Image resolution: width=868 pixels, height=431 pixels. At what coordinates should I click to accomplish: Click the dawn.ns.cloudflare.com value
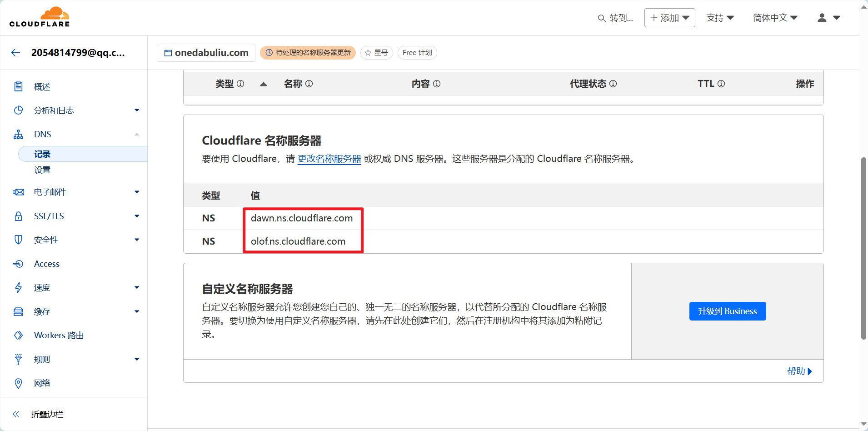[302, 218]
